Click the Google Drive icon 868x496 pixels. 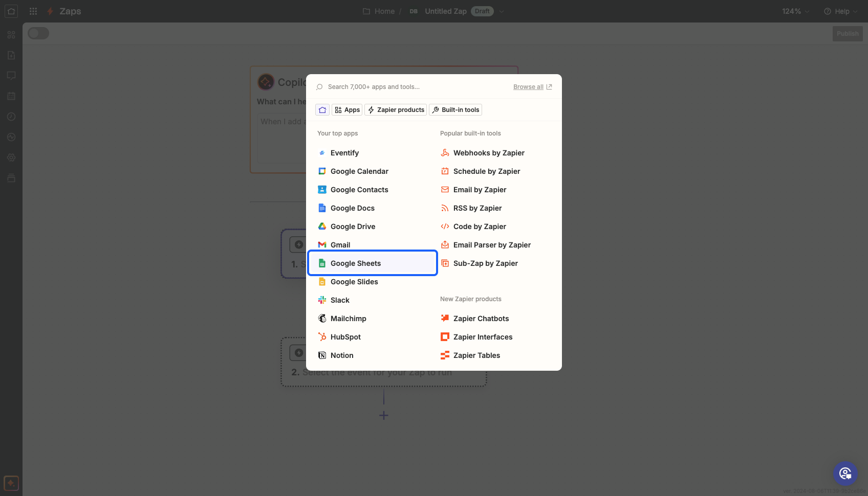coord(322,227)
